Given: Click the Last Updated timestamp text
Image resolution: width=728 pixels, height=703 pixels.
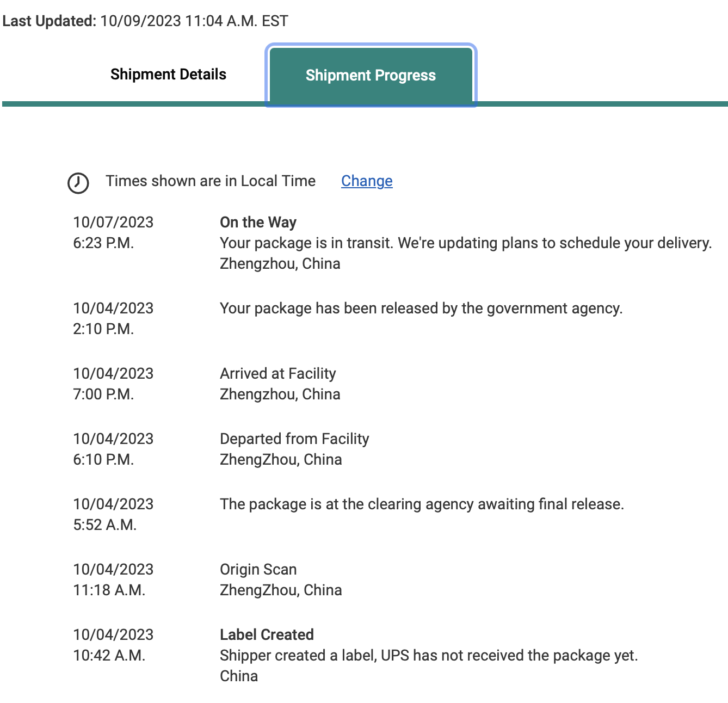Looking at the screenshot, I should (145, 21).
